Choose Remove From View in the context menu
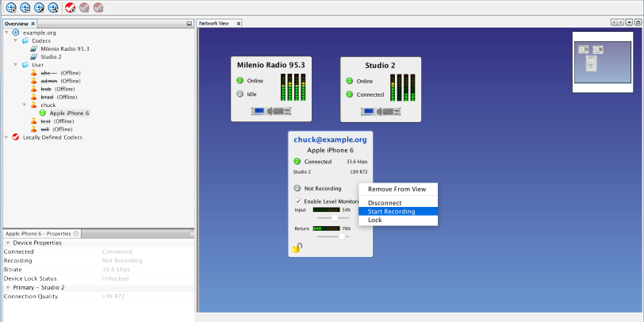The height and width of the screenshot is (322, 644). 397,190
